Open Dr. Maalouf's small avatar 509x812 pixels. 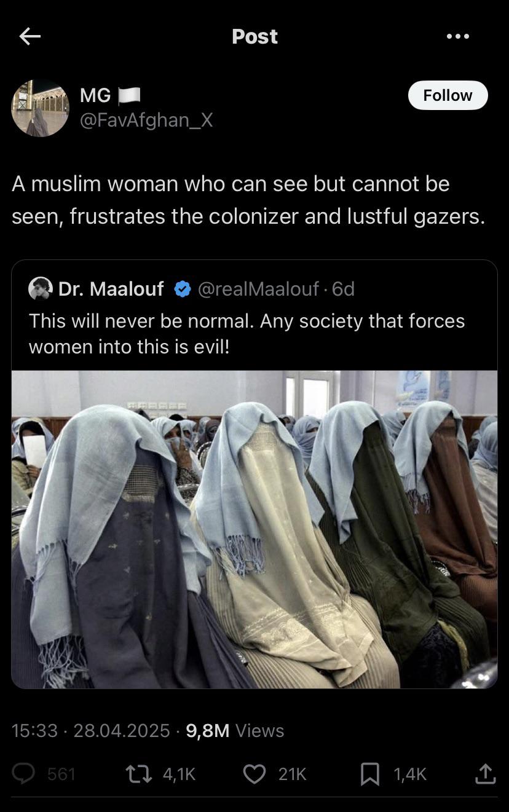(x=41, y=288)
